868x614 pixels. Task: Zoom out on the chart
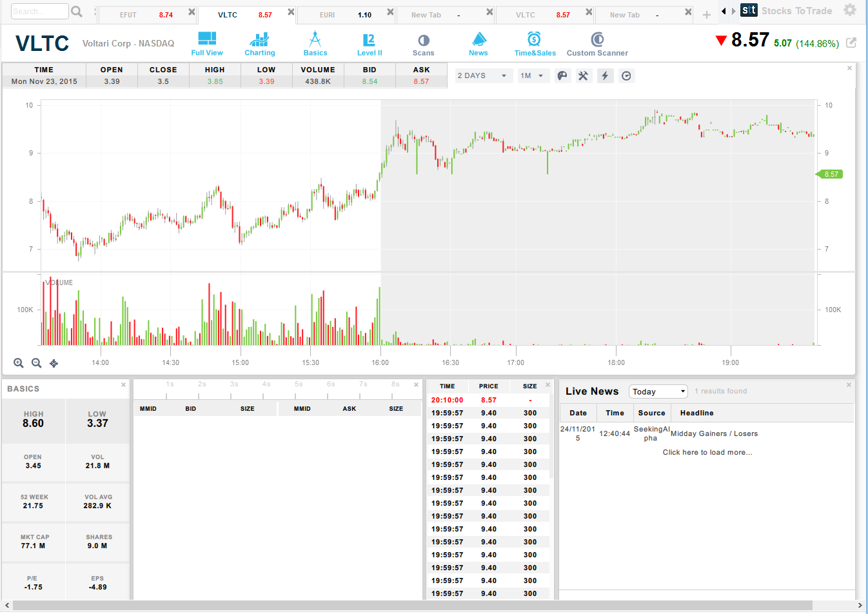[x=37, y=363]
